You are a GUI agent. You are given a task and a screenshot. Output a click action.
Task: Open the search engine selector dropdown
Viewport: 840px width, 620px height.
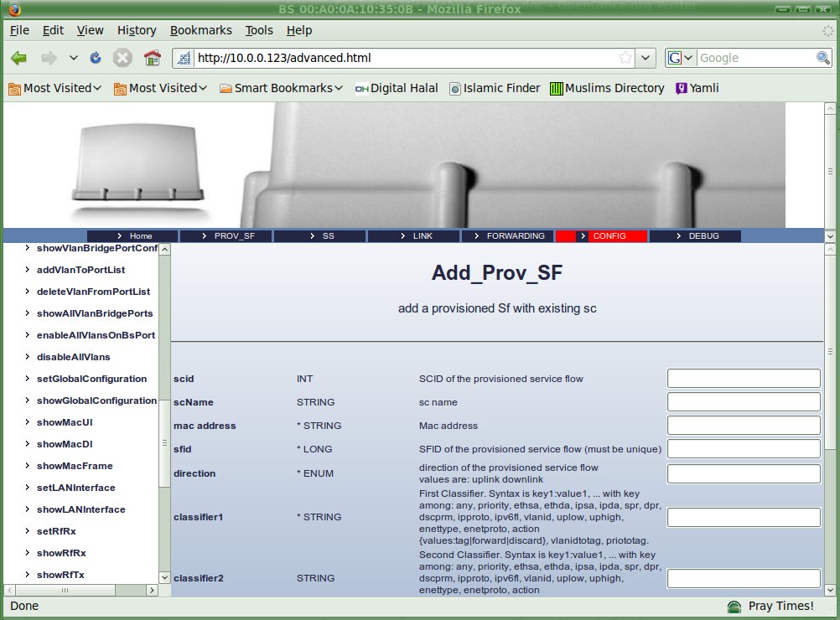point(681,58)
